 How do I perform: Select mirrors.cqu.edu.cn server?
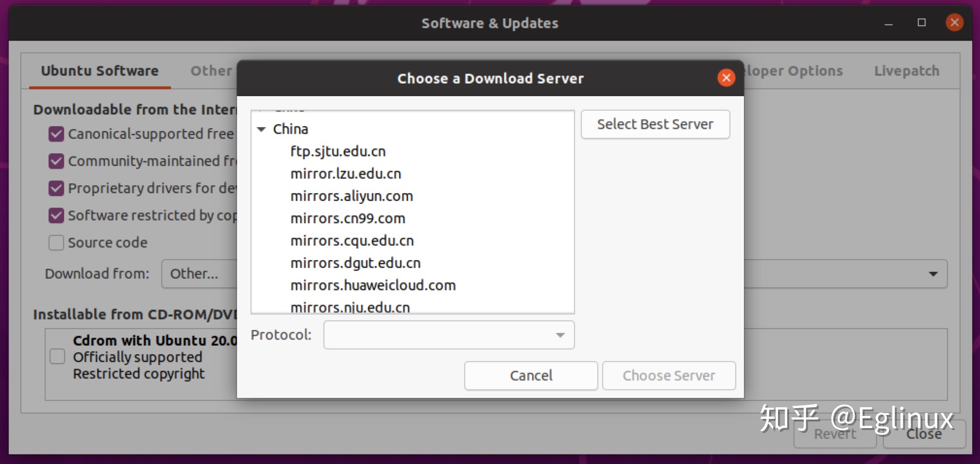(x=352, y=241)
